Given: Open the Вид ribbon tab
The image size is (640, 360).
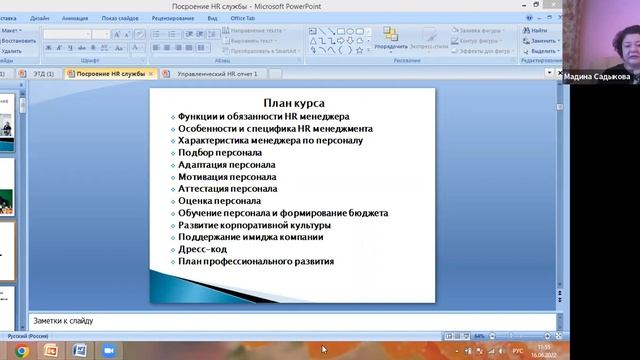Looking at the screenshot, I should [x=212, y=18].
